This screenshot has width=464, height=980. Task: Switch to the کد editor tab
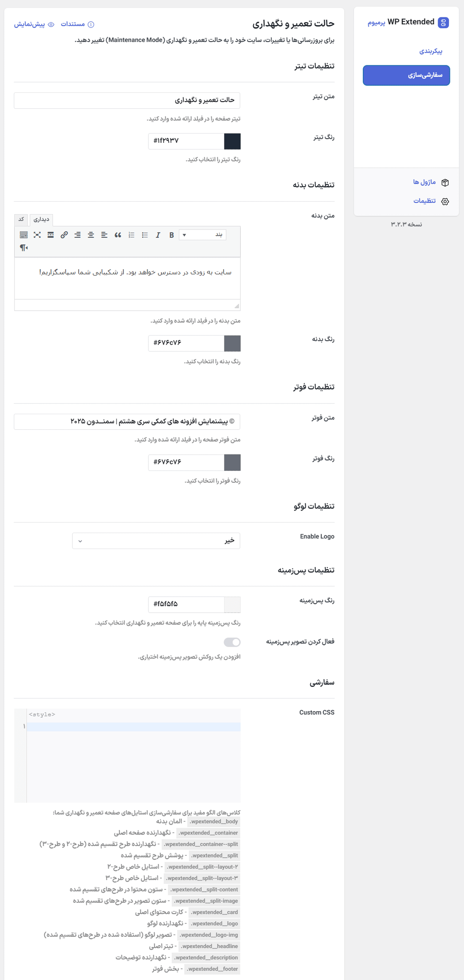(21, 220)
